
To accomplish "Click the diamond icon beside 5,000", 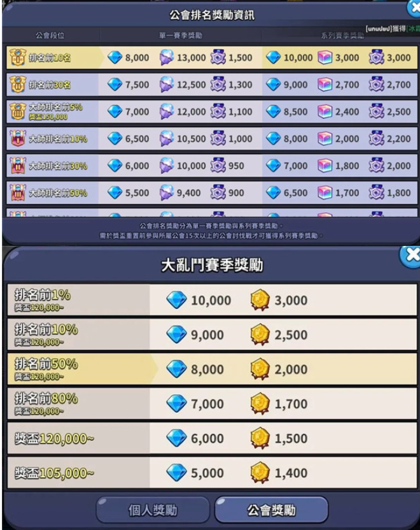I will point(176,473).
